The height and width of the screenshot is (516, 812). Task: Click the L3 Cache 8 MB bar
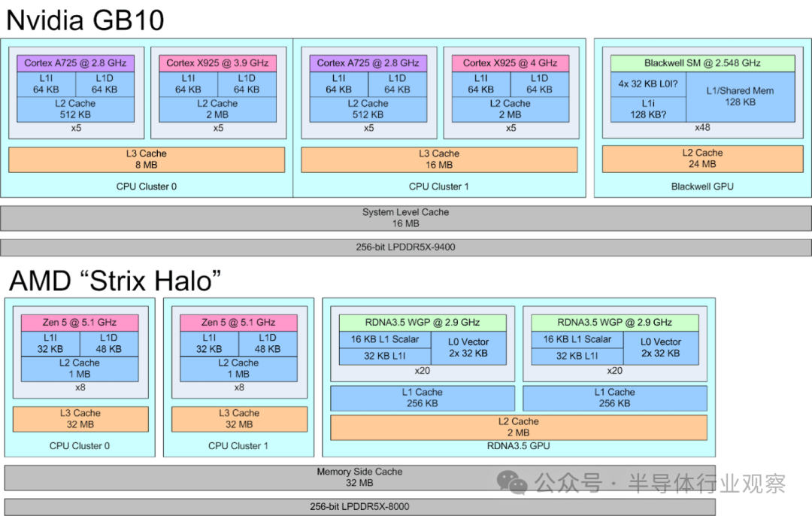[146, 159]
